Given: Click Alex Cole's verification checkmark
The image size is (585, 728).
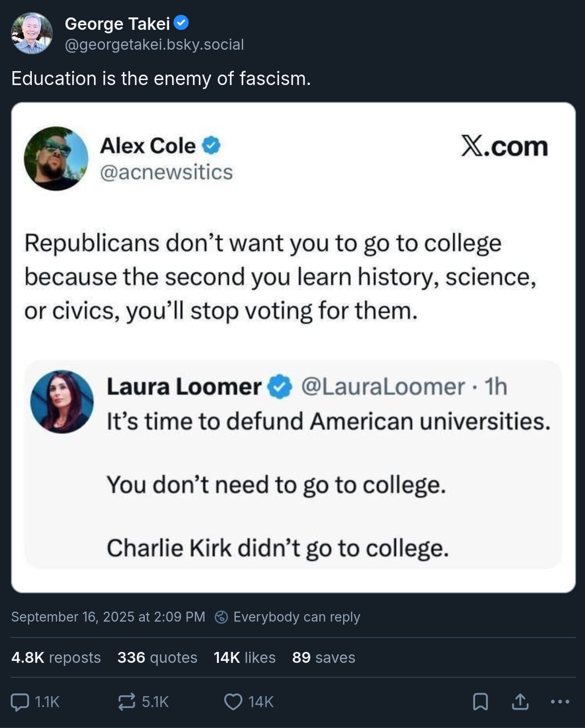Looking at the screenshot, I should [x=211, y=145].
